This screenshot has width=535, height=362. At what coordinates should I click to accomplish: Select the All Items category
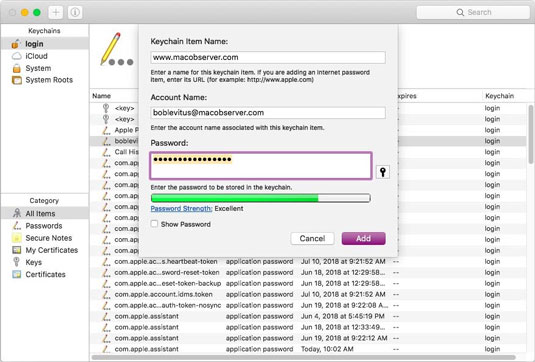click(44, 213)
